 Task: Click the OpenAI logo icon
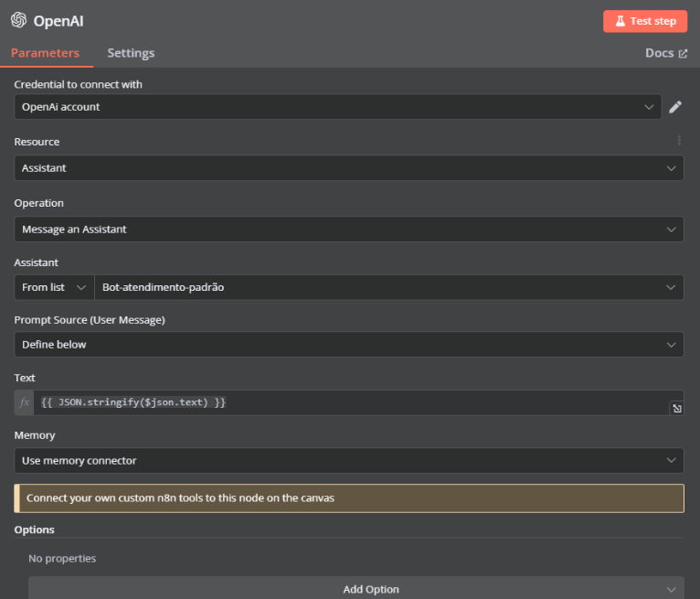[x=19, y=20]
